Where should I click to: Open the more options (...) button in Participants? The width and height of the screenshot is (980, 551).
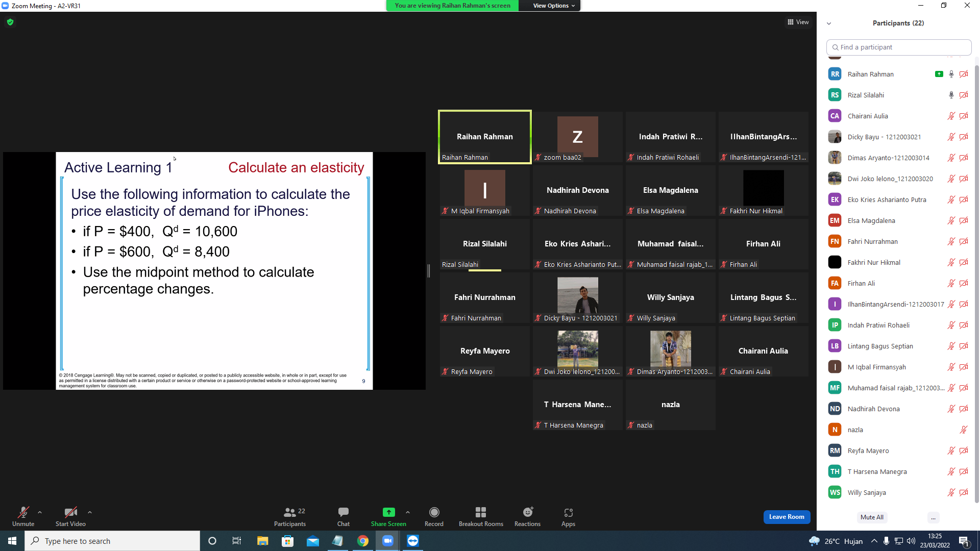pyautogui.click(x=933, y=517)
